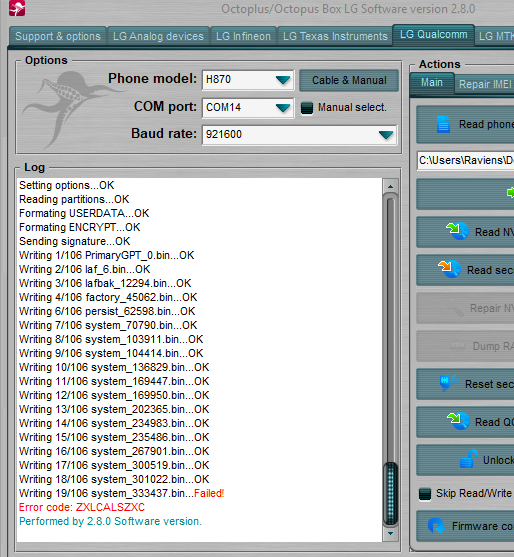Click the log scrollbar thumb
The width and height of the screenshot is (514, 557).
[390, 493]
